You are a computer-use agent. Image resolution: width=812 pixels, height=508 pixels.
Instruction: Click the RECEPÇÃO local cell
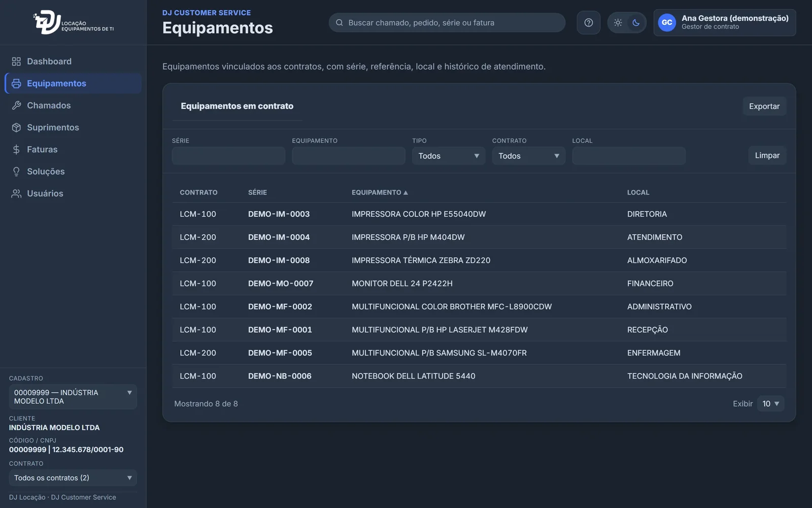point(648,330)
